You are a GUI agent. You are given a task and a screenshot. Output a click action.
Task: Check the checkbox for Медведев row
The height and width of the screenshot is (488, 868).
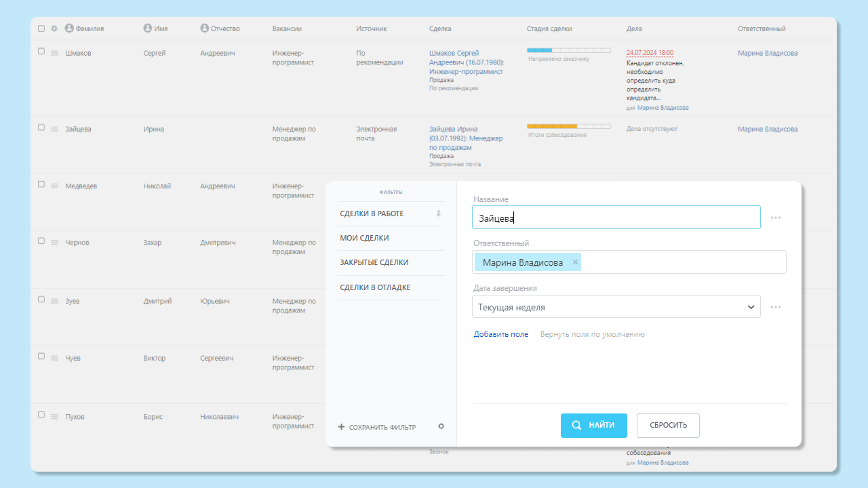[41, 184]
